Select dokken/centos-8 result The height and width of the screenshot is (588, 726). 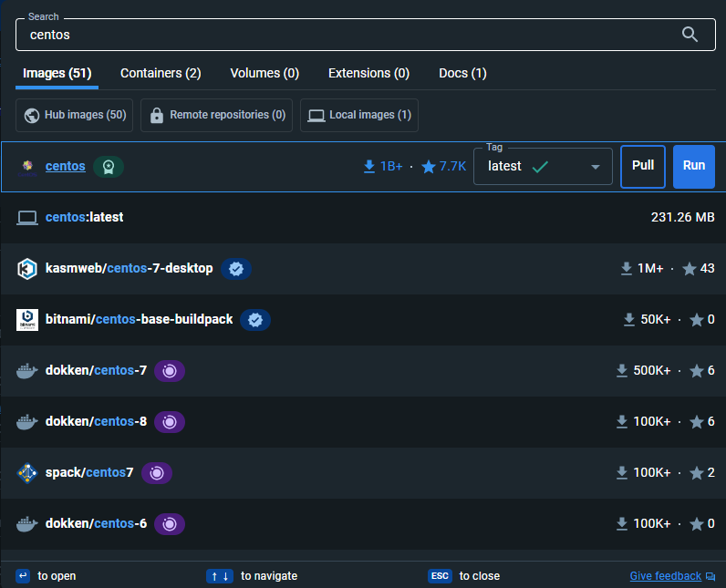point(363,421)
